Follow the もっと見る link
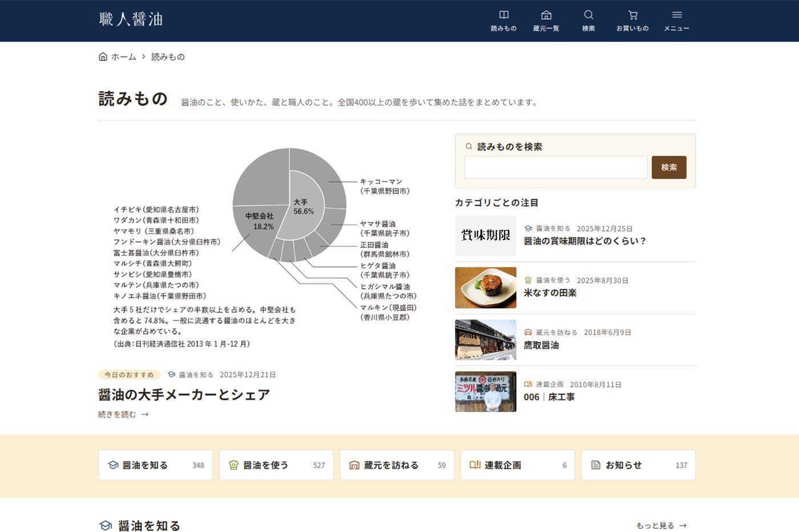The width and height of the screenshot is (799, 532). 661,526
